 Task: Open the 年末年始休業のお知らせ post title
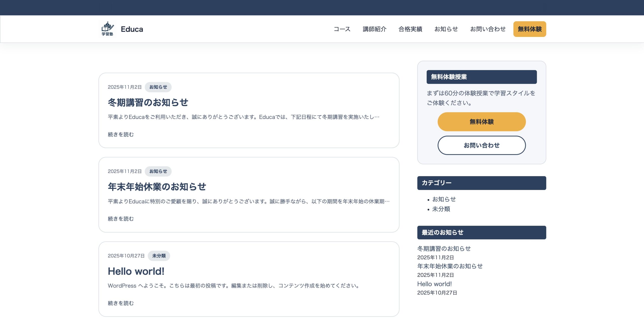click(x=157, y=187)
